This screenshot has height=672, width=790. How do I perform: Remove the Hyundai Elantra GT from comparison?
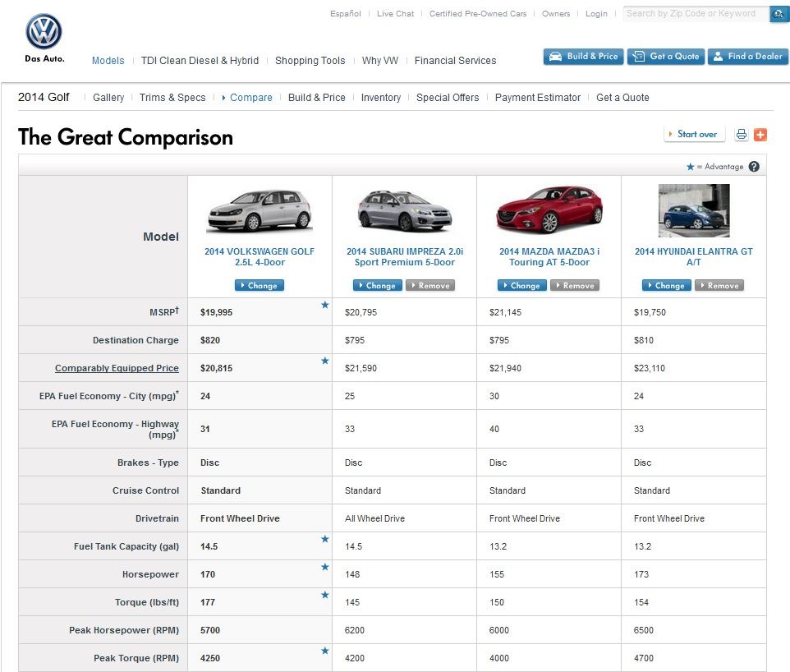(719, 285)
